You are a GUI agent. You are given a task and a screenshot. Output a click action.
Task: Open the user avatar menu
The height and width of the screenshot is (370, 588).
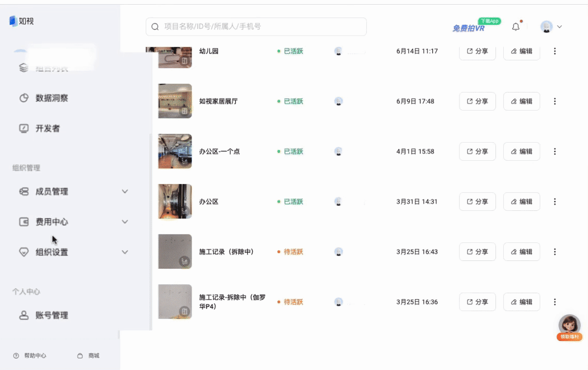click(x=546, y=27)
